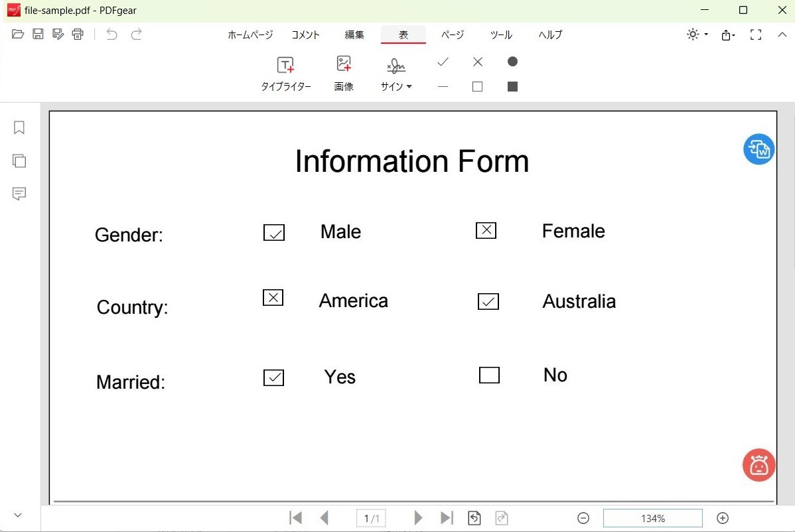Click the Print icon
This screenshot has height=532, width=795.
coord(78,34)
